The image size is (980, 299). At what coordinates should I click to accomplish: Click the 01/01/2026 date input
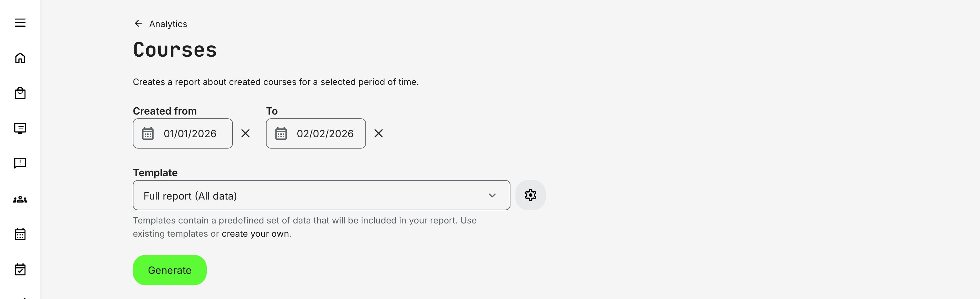click(189, 133)
